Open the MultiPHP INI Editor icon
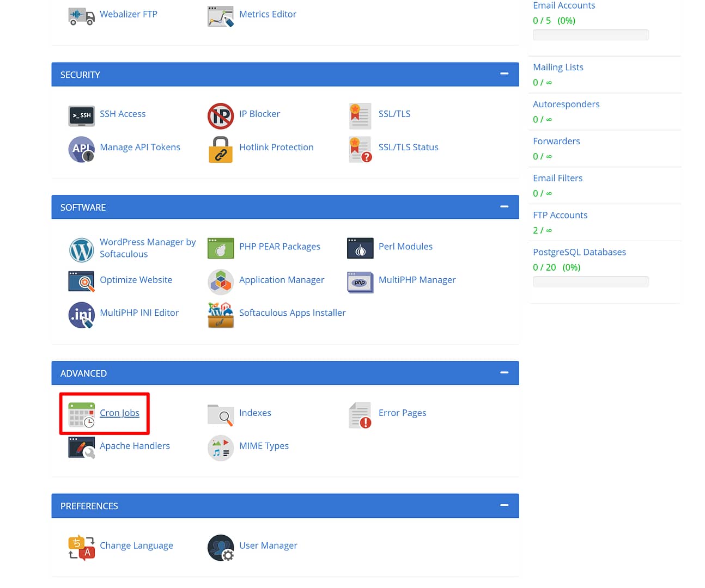The width and height of the screenshot is (705, 588). [x=82, y=315]
